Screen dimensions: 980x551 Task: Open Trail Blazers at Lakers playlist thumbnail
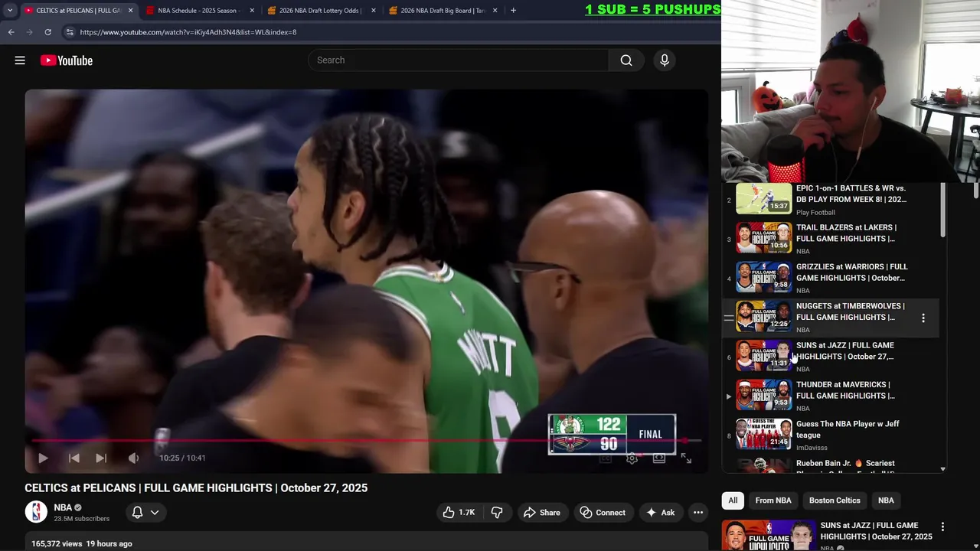[763, 238]
